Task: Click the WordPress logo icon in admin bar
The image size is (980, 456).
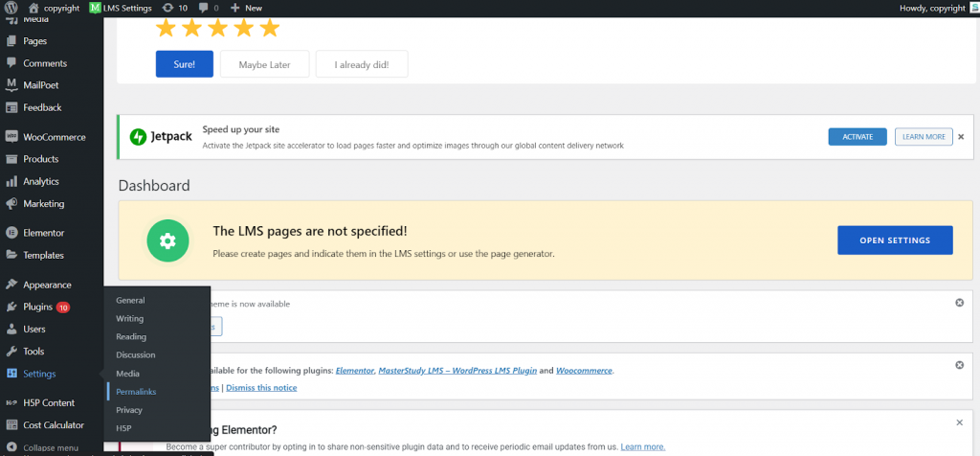Action: click(x=11, y=8)
